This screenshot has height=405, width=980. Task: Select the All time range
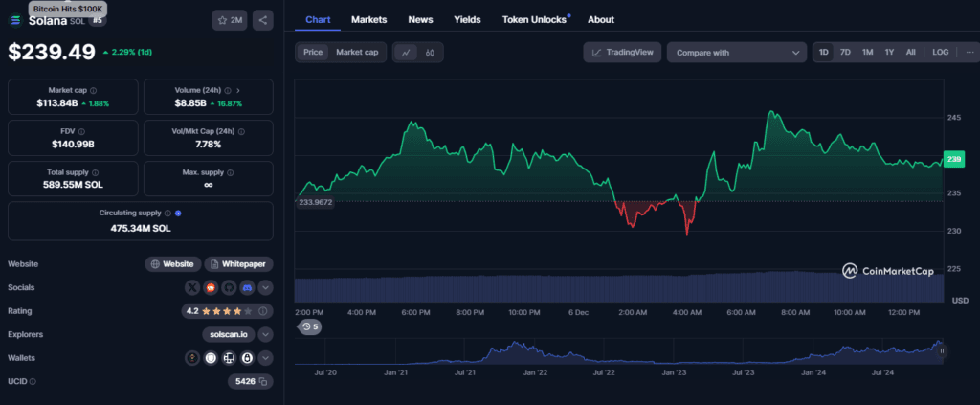(x=911, y=53)
